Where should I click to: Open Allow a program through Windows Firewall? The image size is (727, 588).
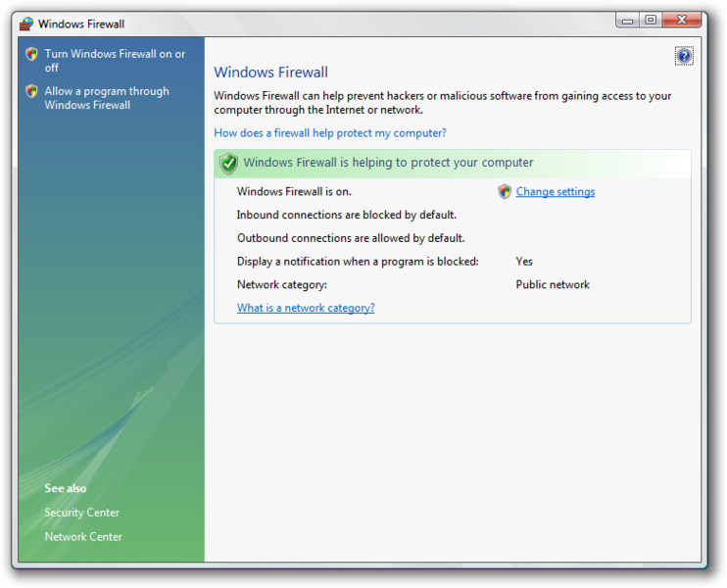tap(107, 98)
